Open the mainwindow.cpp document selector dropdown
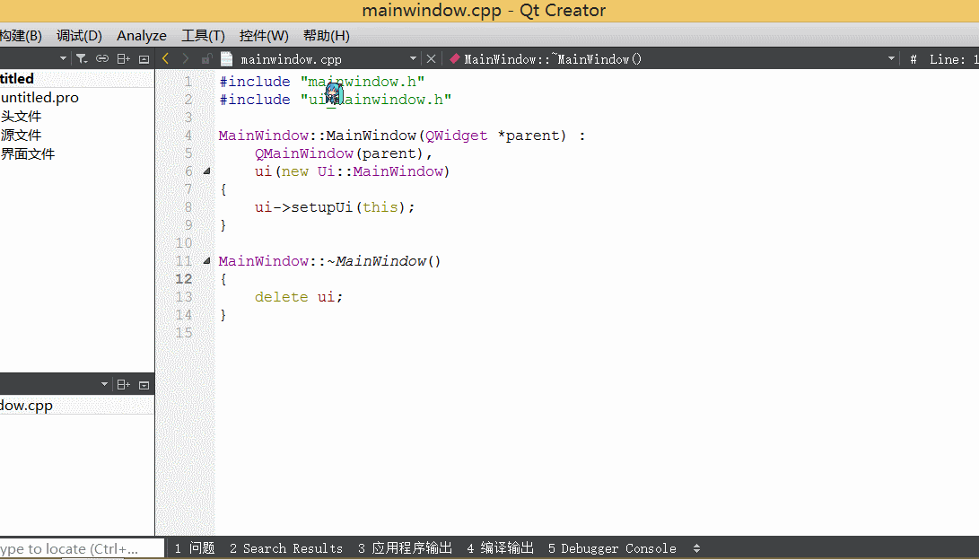979x560 pixels. 412,57
